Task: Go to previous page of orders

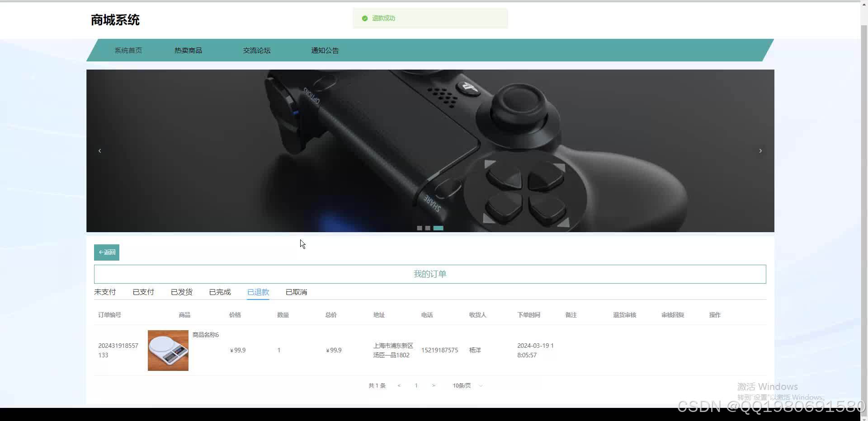Action: tap(399, 386)
